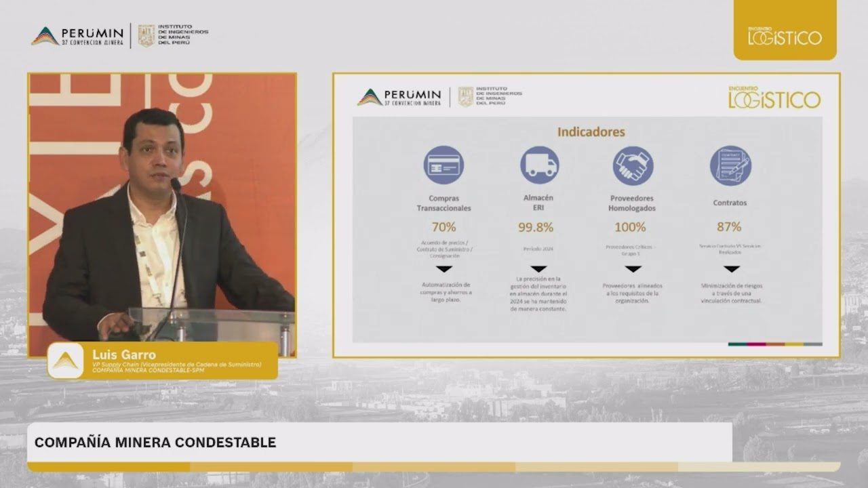This screenshot has height=488, width=868.
Task: Click the black down arrow under Compras Transaccionales
Action: (443, 269)
